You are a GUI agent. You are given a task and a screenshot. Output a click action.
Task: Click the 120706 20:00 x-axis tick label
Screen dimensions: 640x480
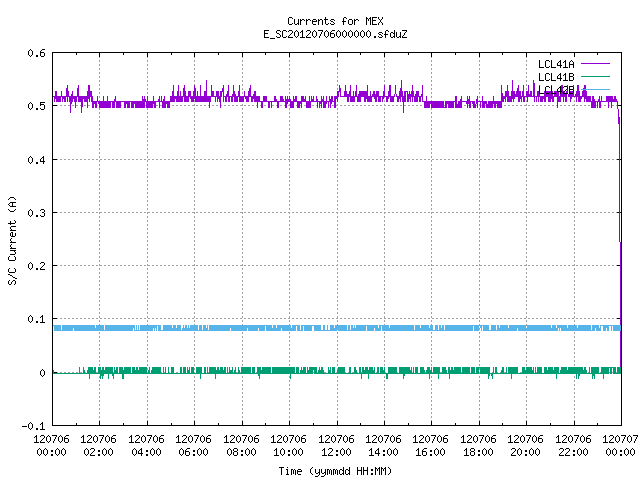(525, 445)
